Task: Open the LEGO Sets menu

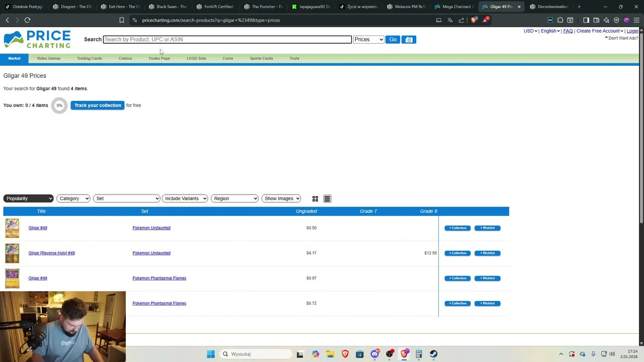Action: coord(196,58)
